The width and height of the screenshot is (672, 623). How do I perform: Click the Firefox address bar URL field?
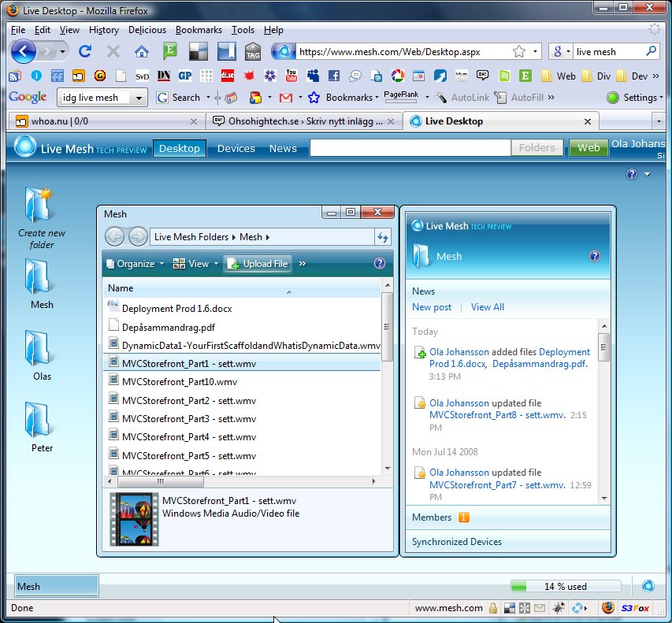coord(403,52)
